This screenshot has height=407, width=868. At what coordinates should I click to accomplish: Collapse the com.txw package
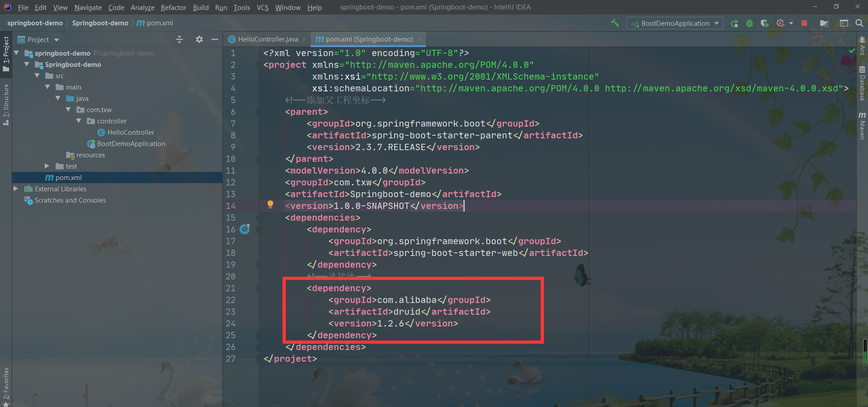coord(68,109)
